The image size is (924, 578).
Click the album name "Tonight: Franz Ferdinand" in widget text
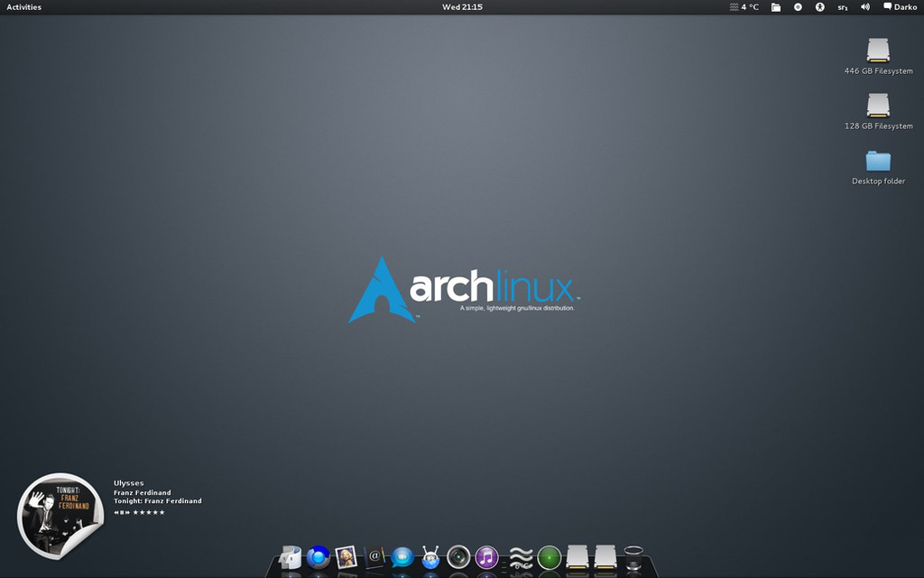click(x=157, y=500)
